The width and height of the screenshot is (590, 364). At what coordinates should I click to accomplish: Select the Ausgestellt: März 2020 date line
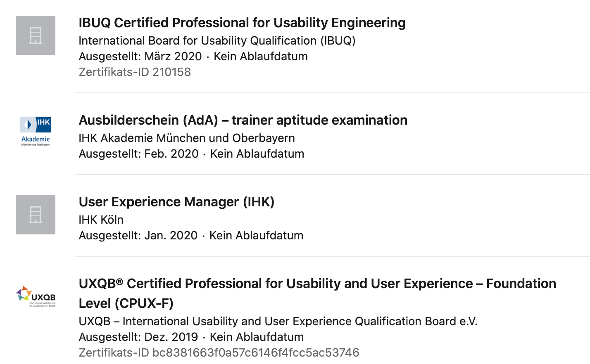point(193,56)
